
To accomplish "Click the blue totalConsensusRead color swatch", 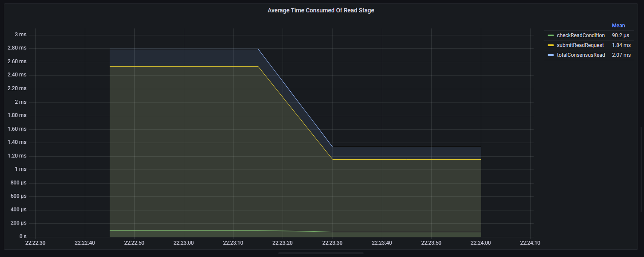I will (551, 55).
